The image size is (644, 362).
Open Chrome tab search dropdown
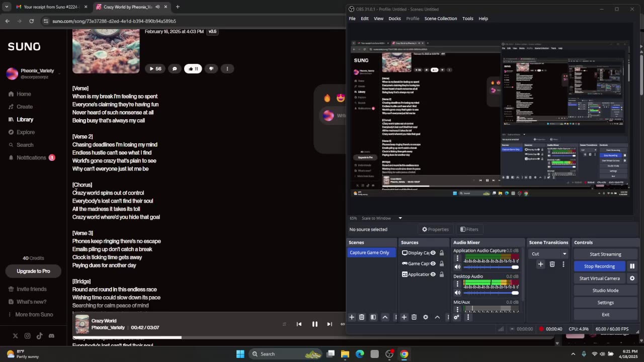7,7
